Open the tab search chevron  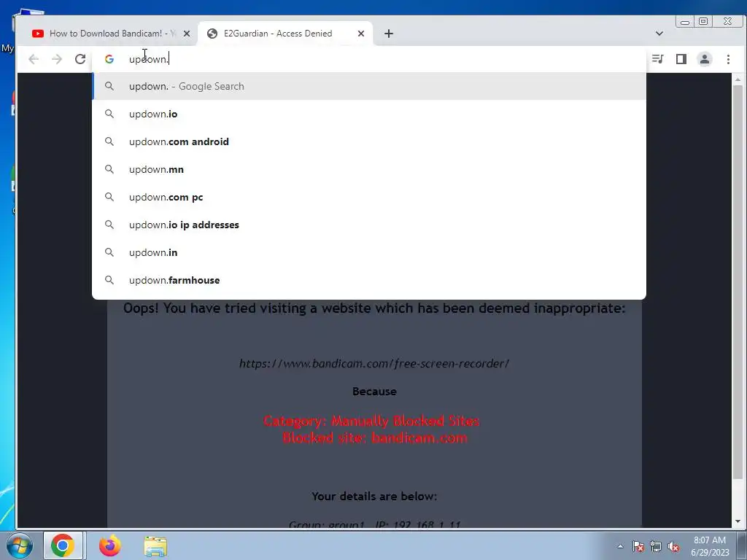pyautogui.click(x=659, y=34)
